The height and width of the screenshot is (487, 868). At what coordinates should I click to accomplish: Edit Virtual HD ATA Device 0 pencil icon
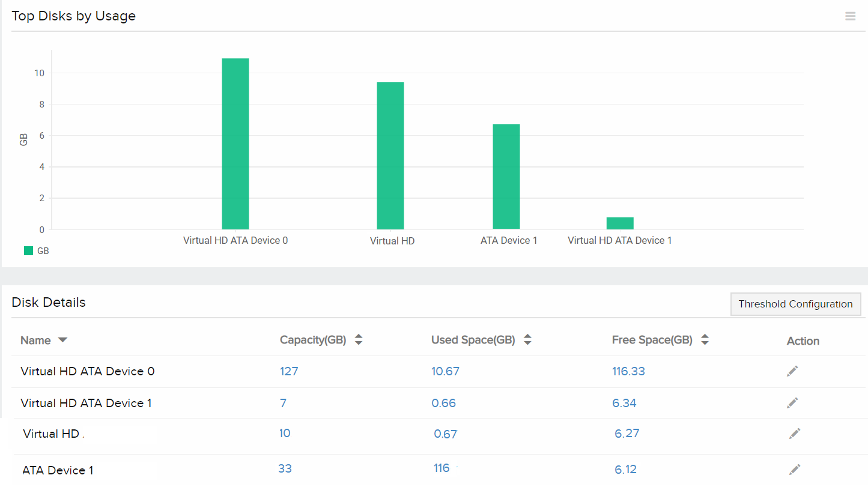(792, 371)
